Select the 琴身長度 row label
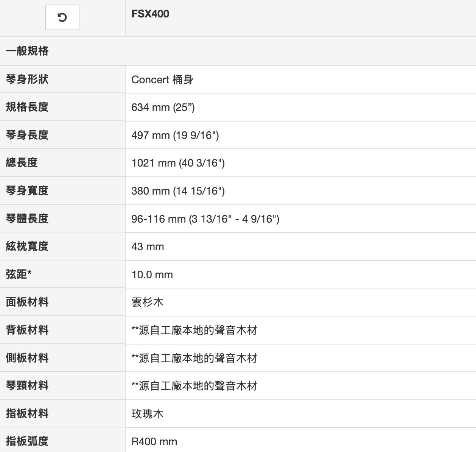The width and height of the screenshot is (476, 452). 27,135
